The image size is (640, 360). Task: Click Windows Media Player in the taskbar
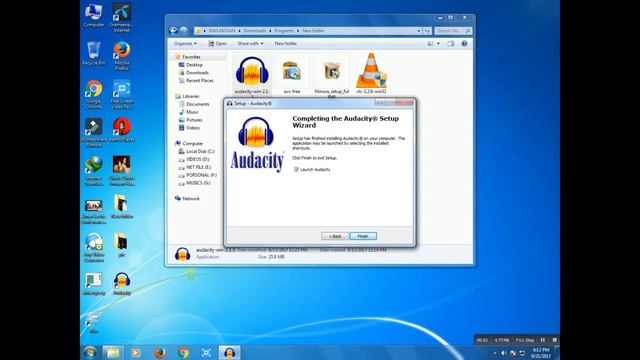tap(136, 352)
